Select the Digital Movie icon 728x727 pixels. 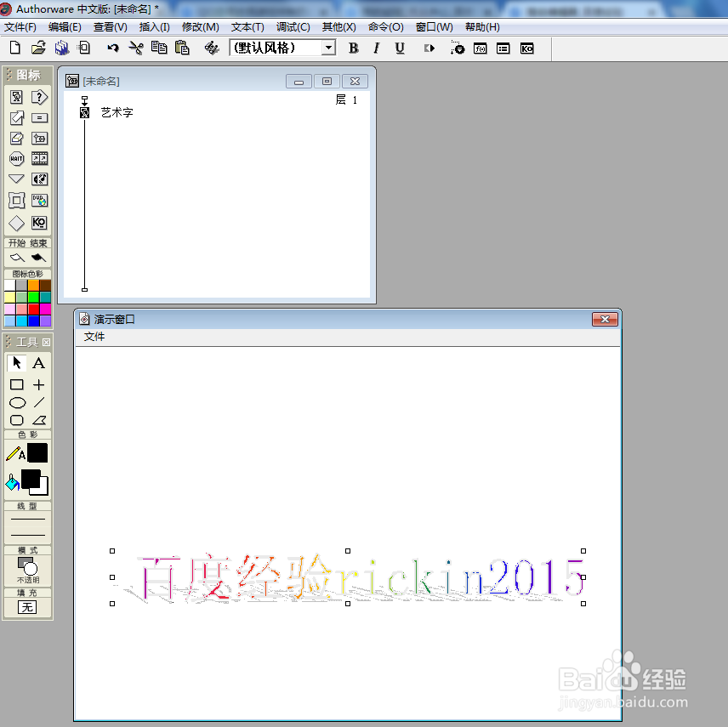click(x=39, y=159)
